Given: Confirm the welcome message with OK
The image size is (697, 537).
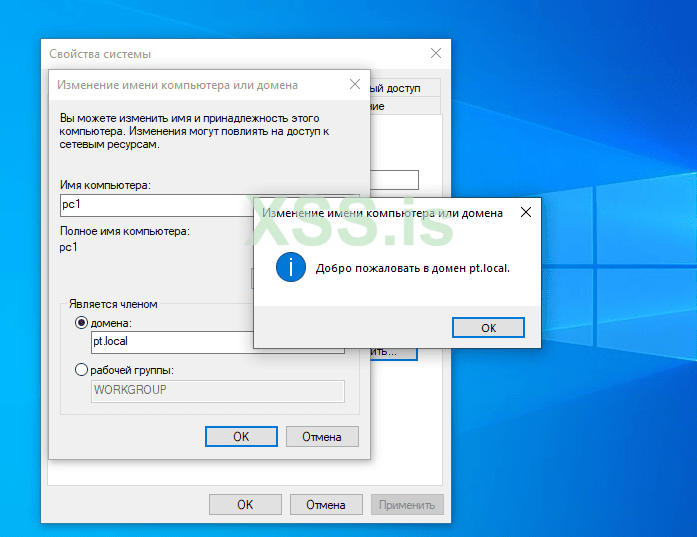Looking at the screenshot, I should [488, 328].
